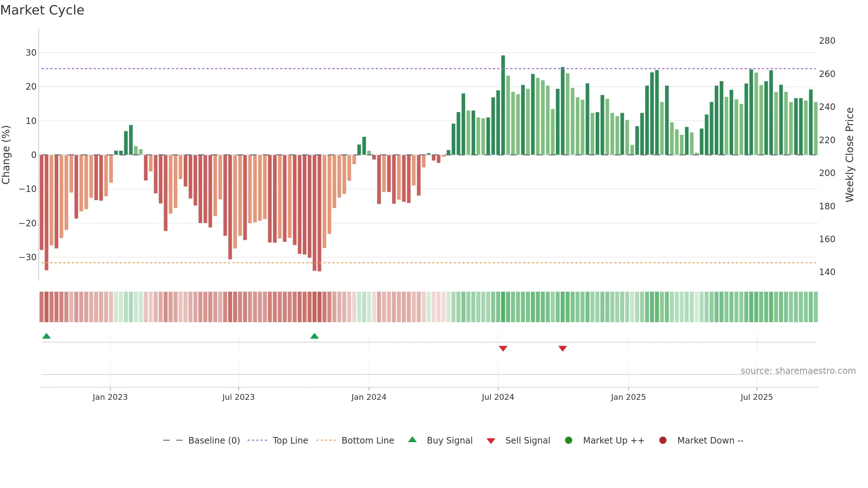Click the Jan 2023 axis label

pos(110,397)
